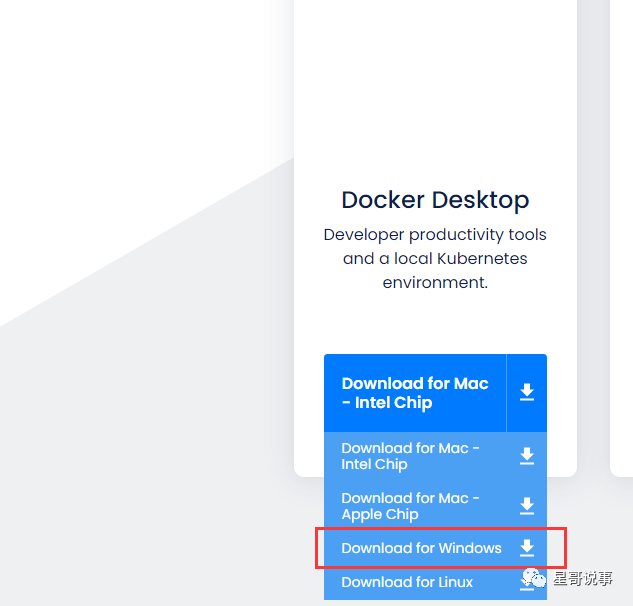Click download arrow beside Mac Apple Chip
Image resolution: width=633 pixels, height=606 pixels.
point(527,506)
